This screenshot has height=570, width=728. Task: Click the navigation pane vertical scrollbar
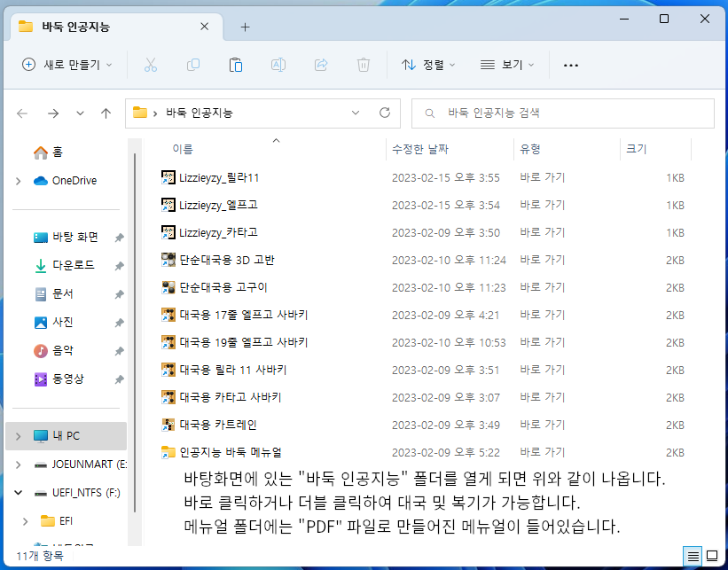tap(135, 332)
